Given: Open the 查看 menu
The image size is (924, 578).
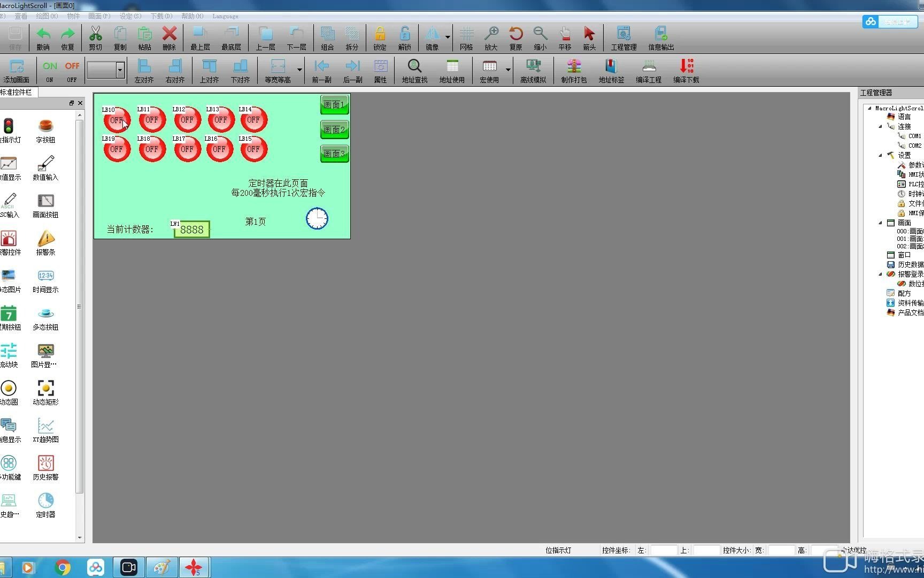Looking at the screenshot, I should tap(21, 16).
